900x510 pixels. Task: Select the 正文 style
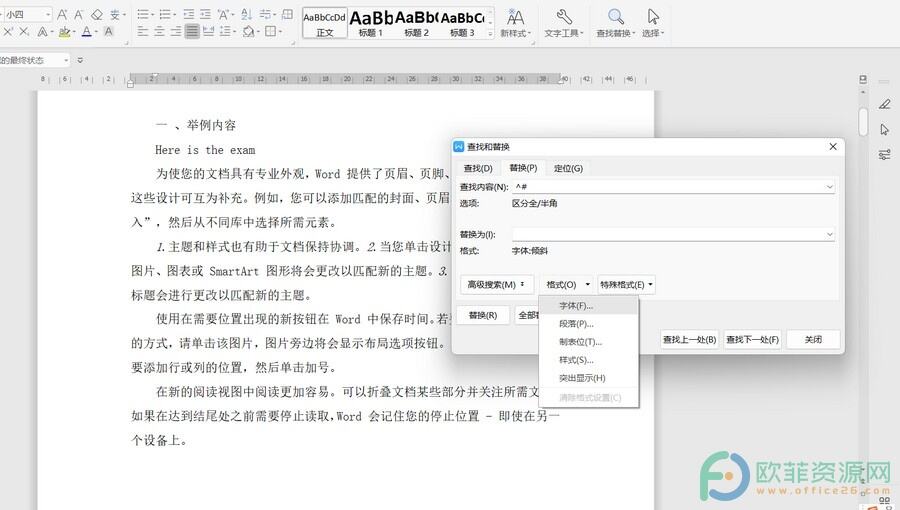(324, 24)
